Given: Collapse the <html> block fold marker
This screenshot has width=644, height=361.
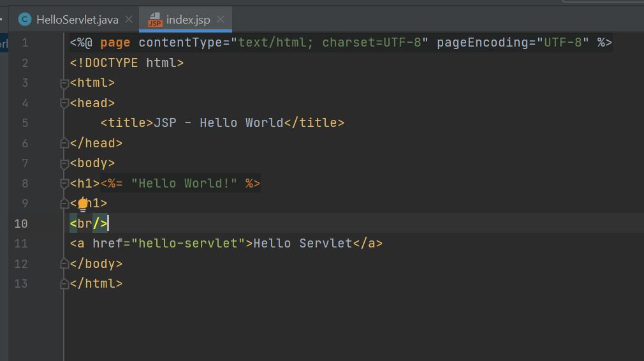Looking at the screenshot, I should coord(64,84).
